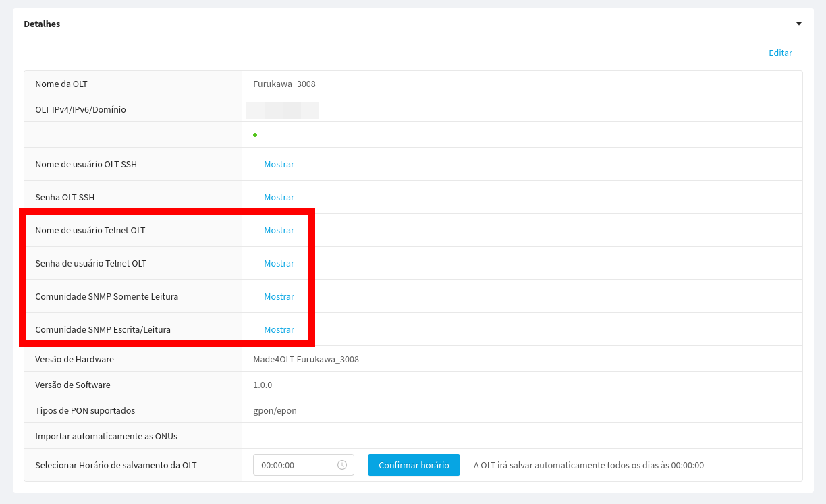This screenshot has height=504, width=826.
Task: Collapse the Detalhes panel arrow
Action: tap(799, 24)
